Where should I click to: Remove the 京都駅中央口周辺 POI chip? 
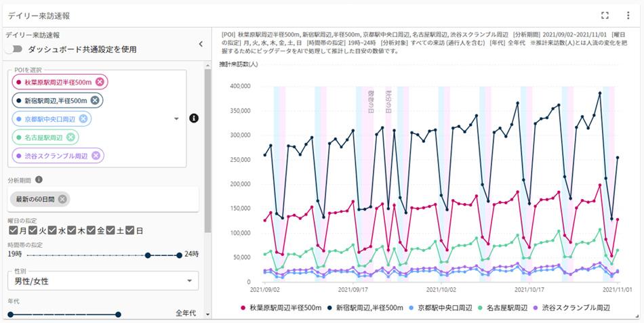[x=83, y=119]
